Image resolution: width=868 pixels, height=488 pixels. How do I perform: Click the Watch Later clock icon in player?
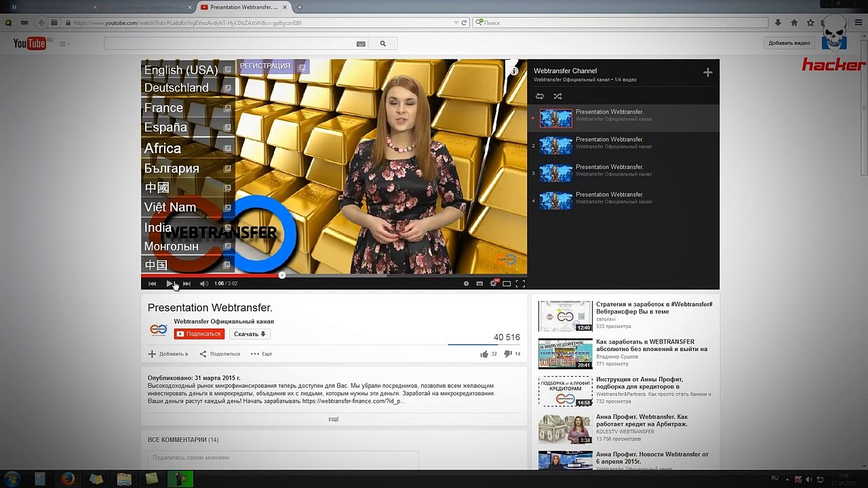[x=466, y=283]
